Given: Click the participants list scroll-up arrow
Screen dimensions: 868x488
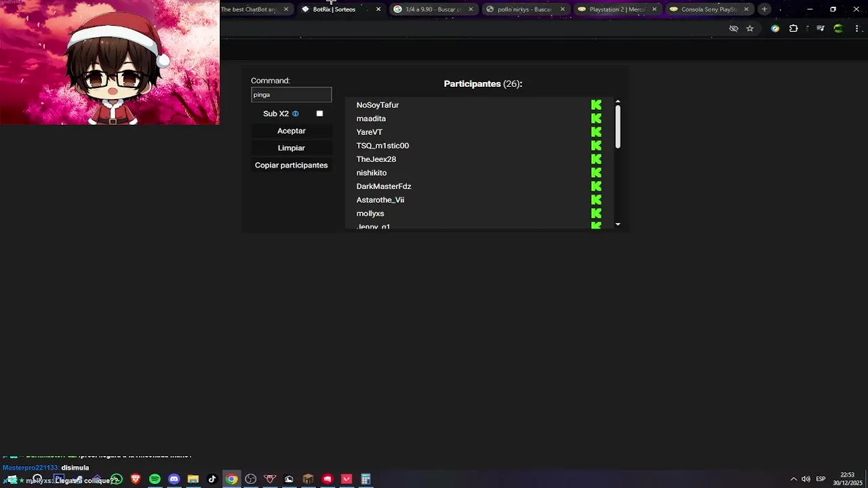Looking at the screenshot, I should pos(618,102).
